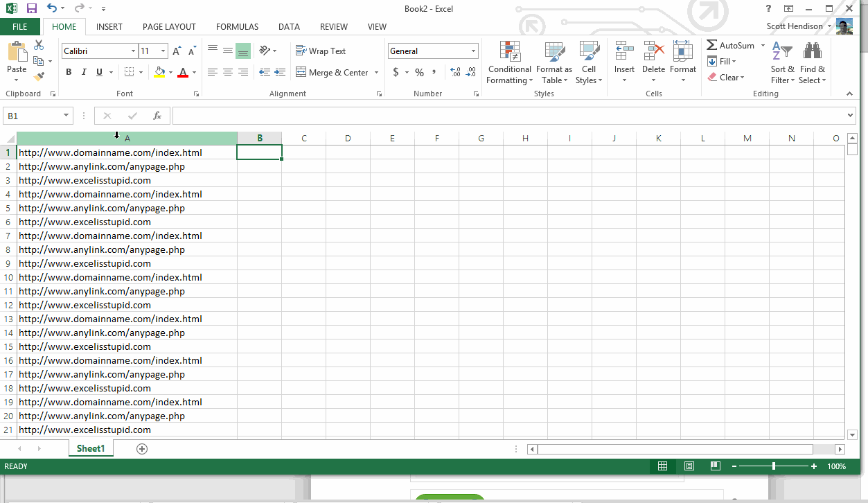Apply italic formatting
This screenshot has width=868, height=503.
pos(83,72)
